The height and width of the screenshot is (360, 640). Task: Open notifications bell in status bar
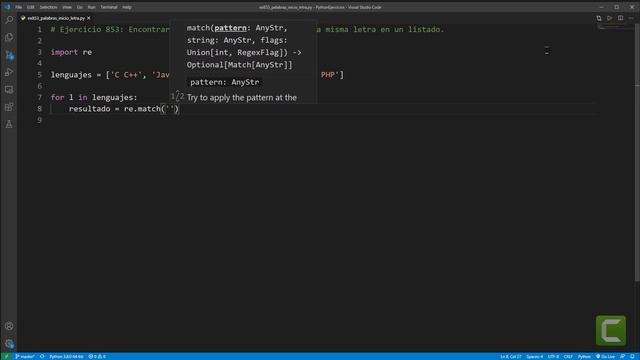pos(632,356)
